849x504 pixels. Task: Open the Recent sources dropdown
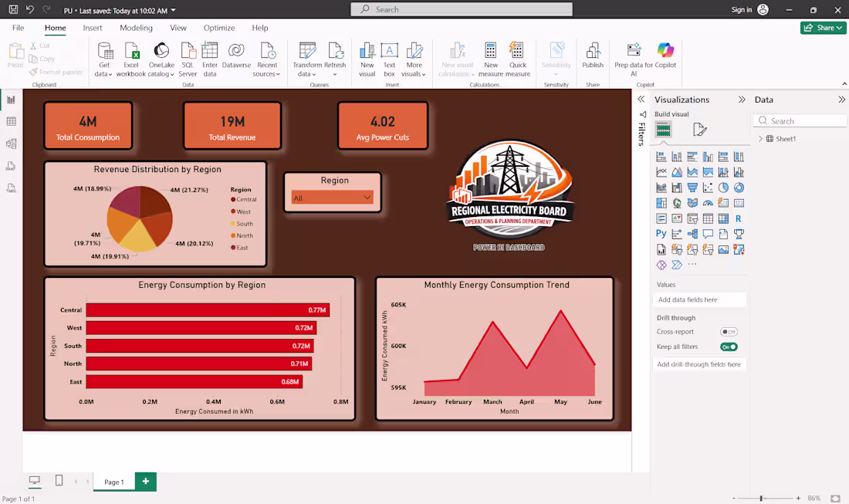pyautogui.click(x=266, y=60)
